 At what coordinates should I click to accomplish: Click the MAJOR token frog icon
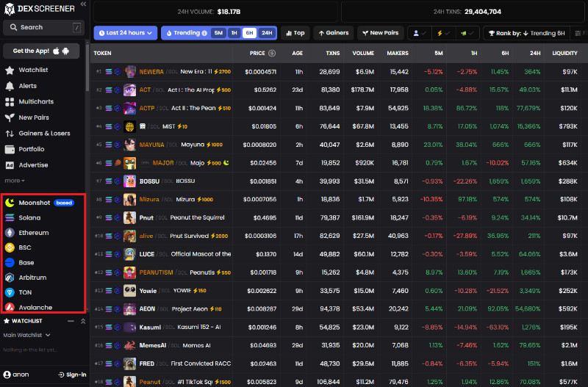click(130, 163)
